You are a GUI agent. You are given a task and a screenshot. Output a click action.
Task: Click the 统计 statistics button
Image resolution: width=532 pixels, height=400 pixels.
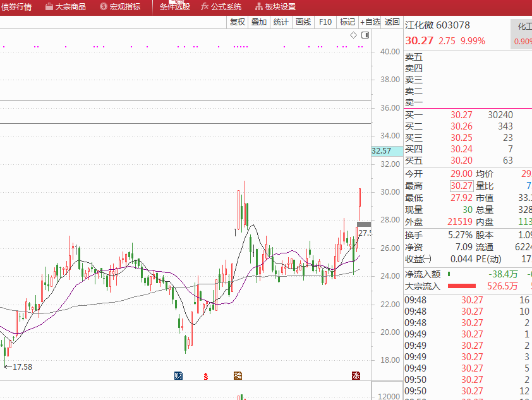tap(281, 22)
